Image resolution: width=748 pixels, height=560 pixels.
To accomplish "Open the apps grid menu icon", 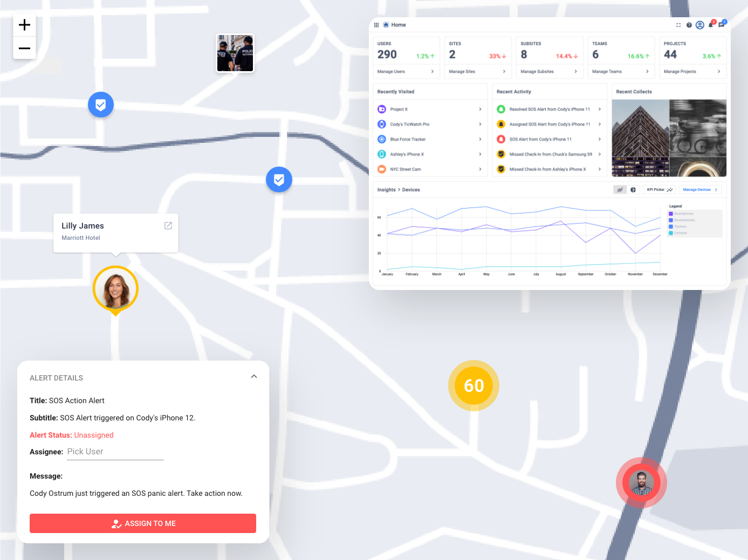I will point(376,25).
